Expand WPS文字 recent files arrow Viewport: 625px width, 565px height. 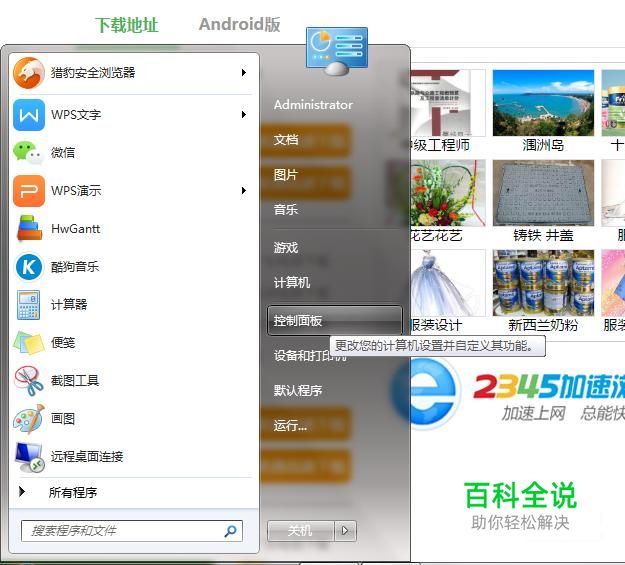click(x=244, y=115)
